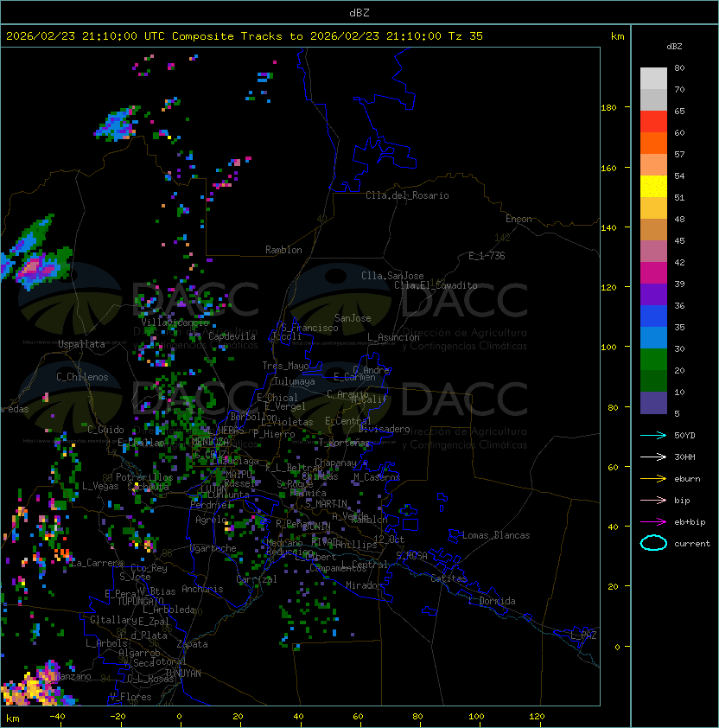Image resolution: width=719 pixels, height=728 pixels.
Task: Click the Ramblon place label
Action: tap(283, 250)
